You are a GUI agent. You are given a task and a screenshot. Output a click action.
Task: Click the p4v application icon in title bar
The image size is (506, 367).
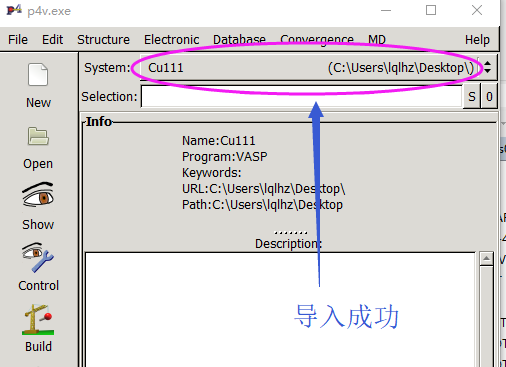[14, 10]
